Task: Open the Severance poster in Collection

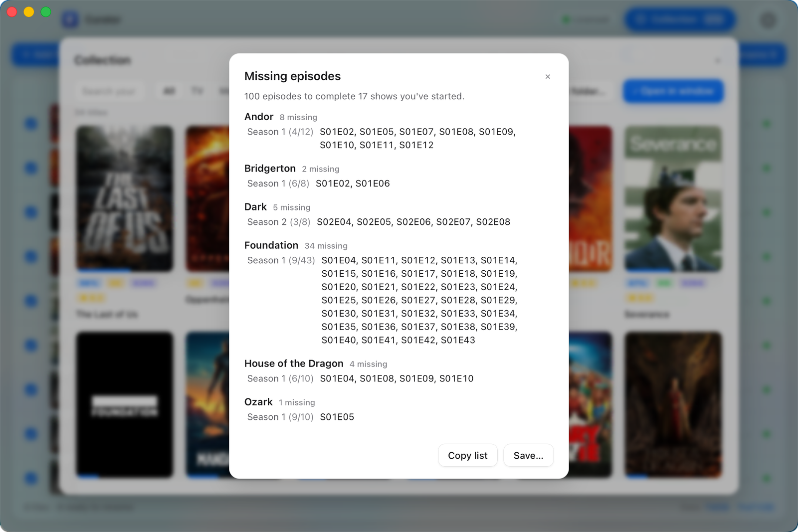Action: [673, 199]
